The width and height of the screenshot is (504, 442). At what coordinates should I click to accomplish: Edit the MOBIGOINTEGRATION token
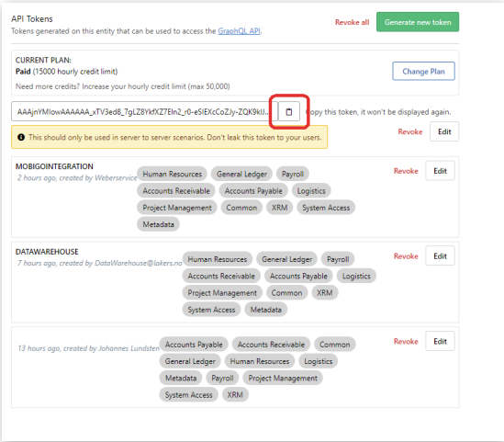point(440,171)
